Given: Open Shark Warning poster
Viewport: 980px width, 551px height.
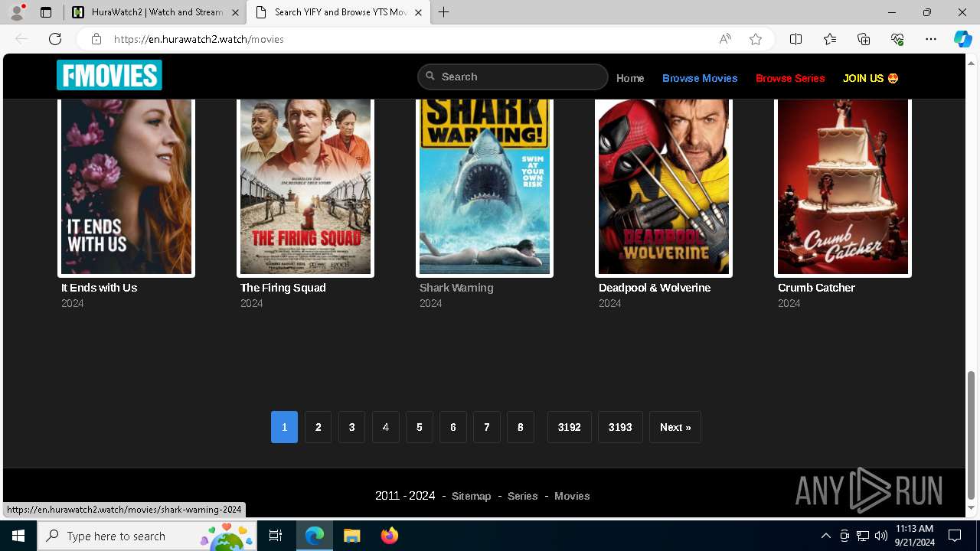Looking at the screenshot, I should [x=485, y=187].
